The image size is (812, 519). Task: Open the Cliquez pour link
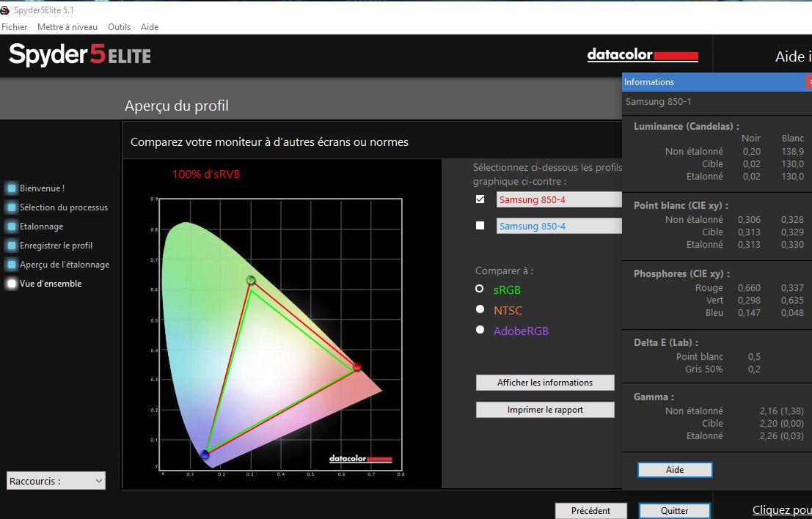click(x=782, y=510)
